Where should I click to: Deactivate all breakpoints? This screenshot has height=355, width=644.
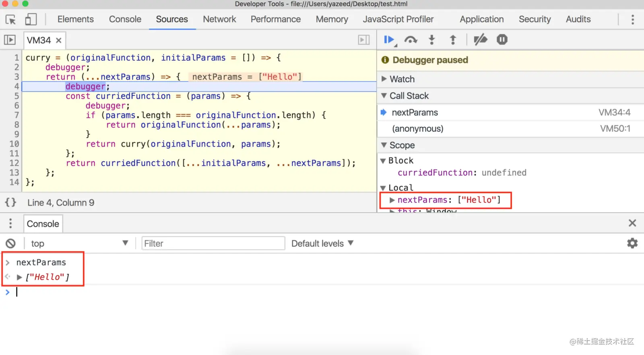[x=480, y=40]
